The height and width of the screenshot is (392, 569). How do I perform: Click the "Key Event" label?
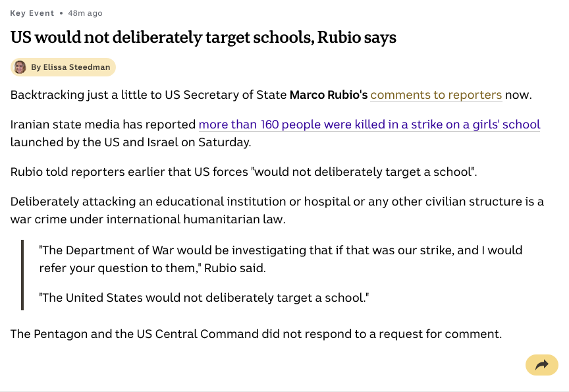(32, 13)
